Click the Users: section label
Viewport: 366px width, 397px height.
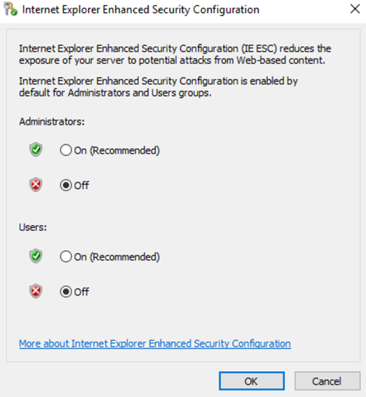point(33,227)
